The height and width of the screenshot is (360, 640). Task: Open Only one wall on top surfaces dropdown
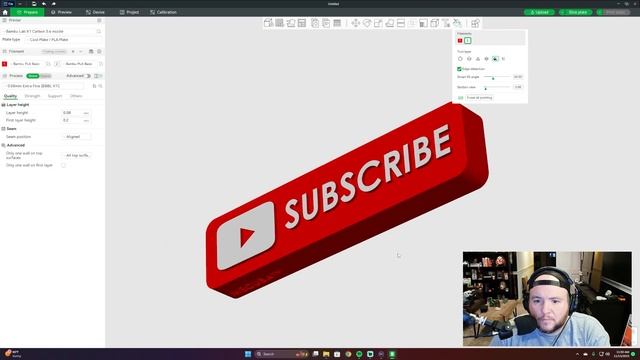pos(77,156)
